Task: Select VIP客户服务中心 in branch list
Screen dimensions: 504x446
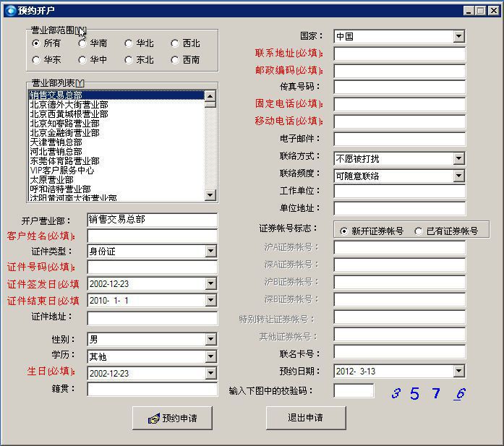Action: pos(116,171)
